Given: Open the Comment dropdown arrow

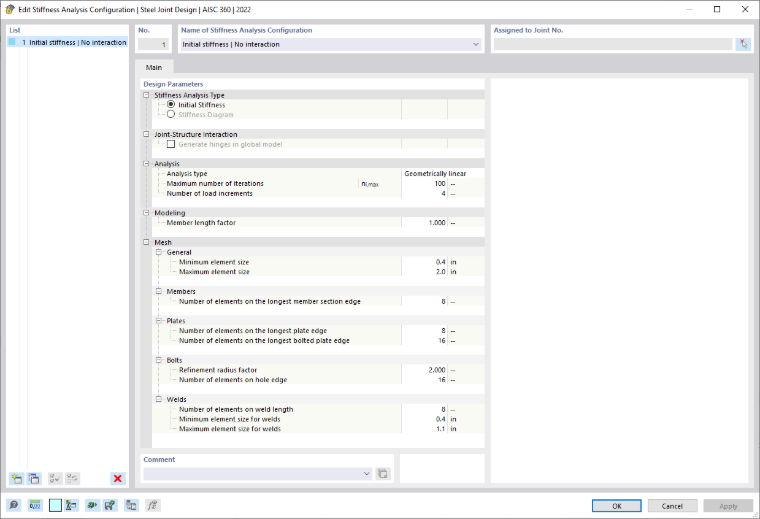Looking at the screenshot, I should (366, 473).
